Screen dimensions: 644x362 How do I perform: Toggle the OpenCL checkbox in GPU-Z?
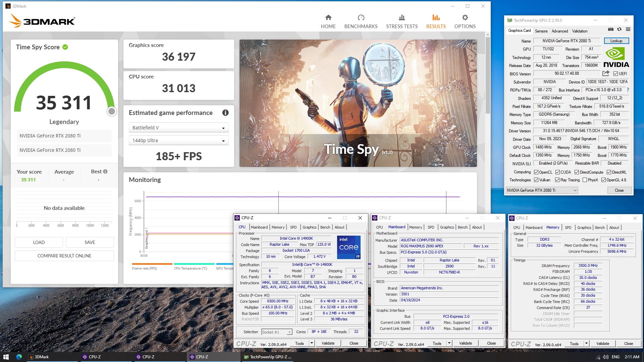coord(536,172)
